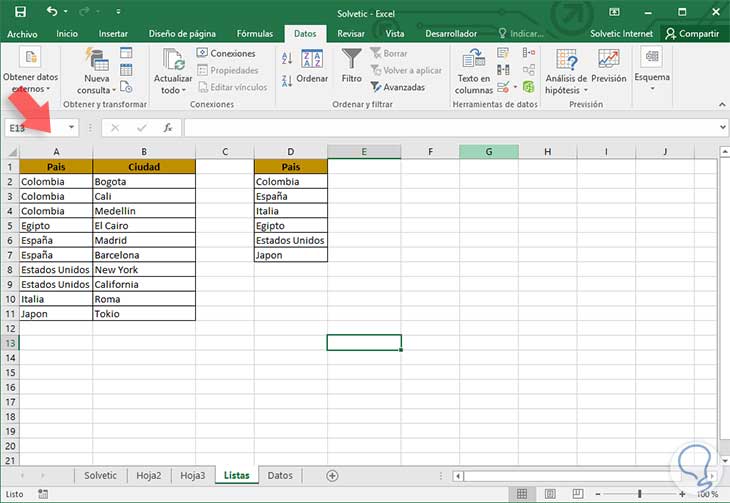Switch to the Revisar tab
The width and height of the screenshot is (730, 503).
(x=351, y=34)
